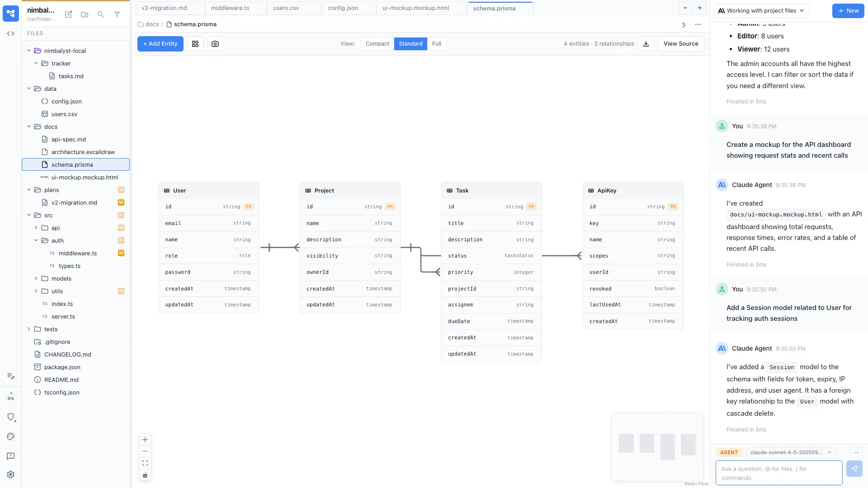
Task: Open the Working with project files dropdown
Action: click(761, 10)
